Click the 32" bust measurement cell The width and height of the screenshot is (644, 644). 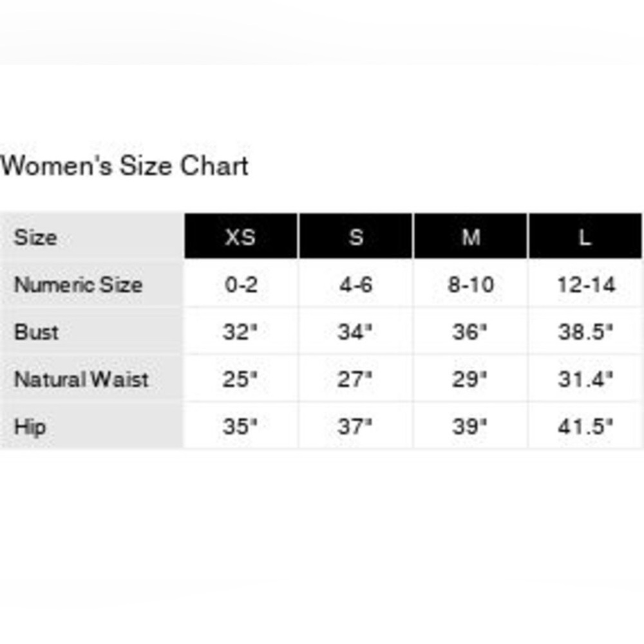pyautogui.click(x=240, y=332)
